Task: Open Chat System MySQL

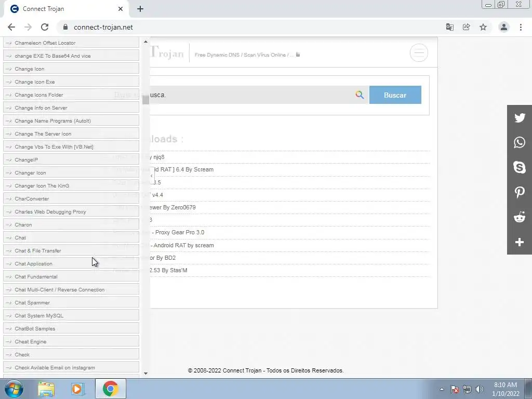Action: (71, 315)
